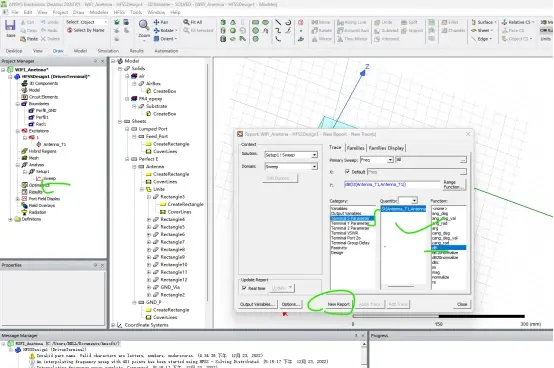Switch to the Simulation ribbon tab
The image size is (554, 368).
[108, 51]
